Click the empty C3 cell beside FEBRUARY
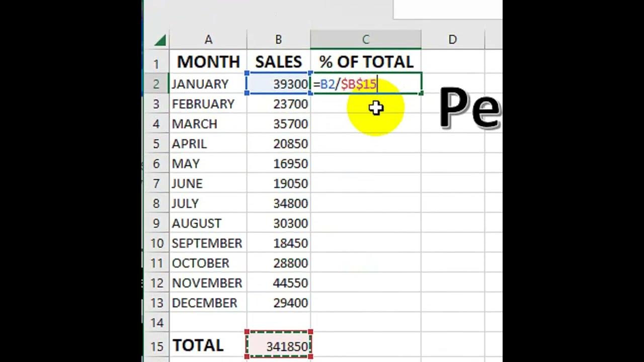The height and width of the screenshot is (362, 644). [366, 104]
